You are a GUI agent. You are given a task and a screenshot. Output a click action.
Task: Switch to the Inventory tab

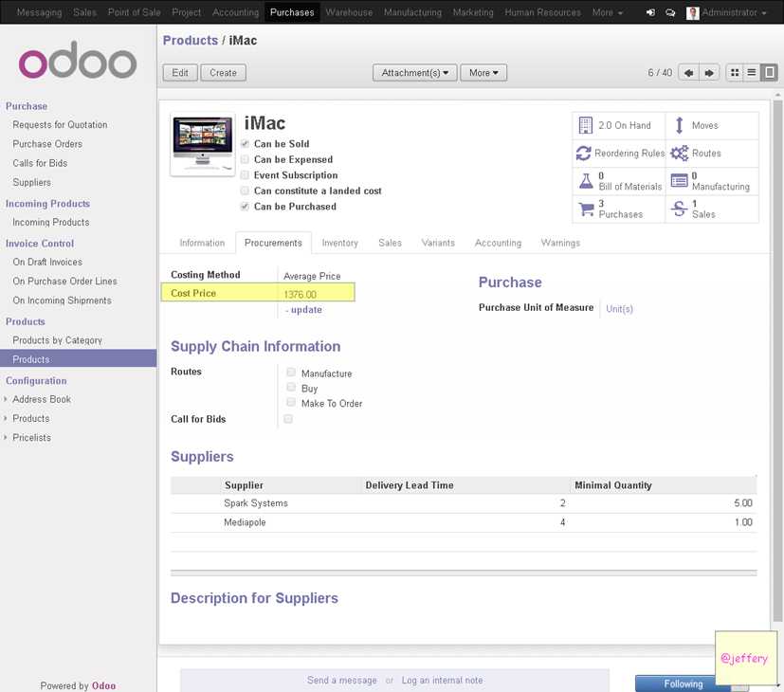340,243
